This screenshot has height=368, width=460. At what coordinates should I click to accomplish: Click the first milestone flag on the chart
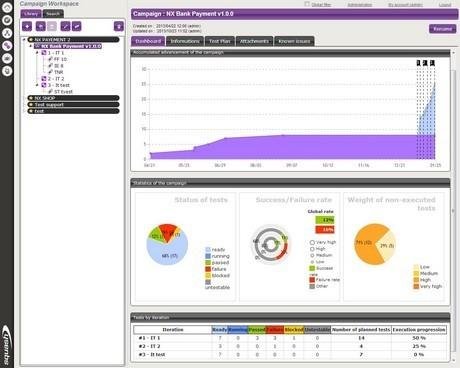(419, 63)
